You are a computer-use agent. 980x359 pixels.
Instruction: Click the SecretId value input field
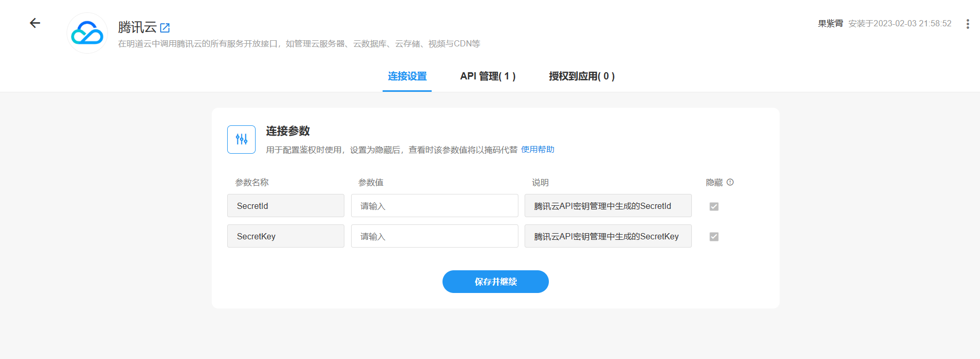[434, 206]
